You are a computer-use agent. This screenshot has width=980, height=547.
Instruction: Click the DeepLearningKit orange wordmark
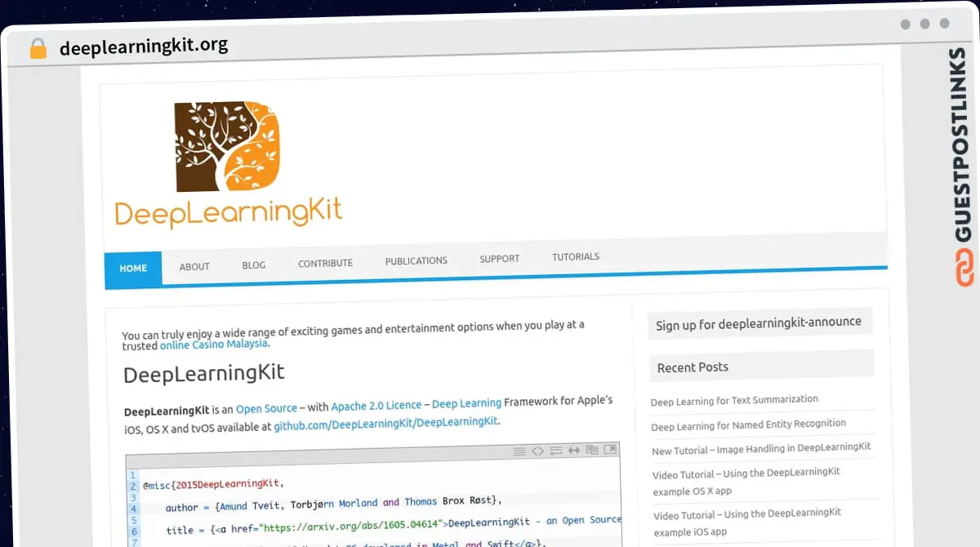(229, 212)
